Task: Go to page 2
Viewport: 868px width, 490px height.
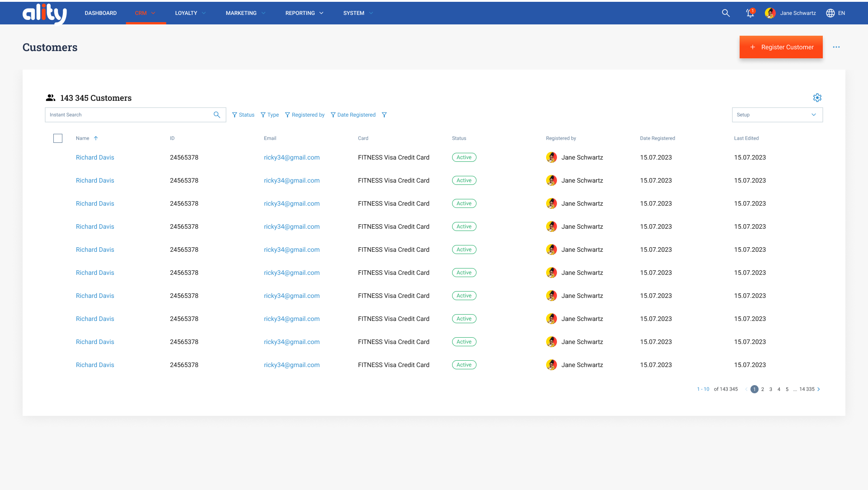Action: pos(762,389)
